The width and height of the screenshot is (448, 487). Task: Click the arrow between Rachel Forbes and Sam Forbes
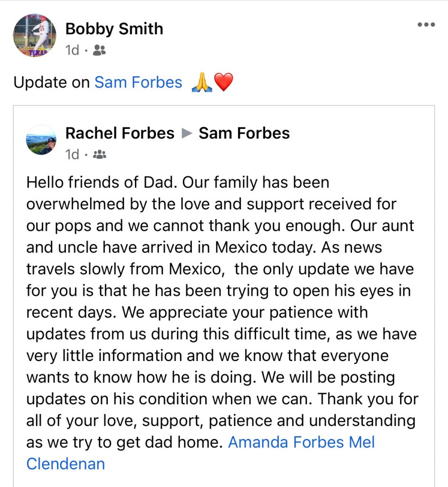[x=187, y=134]
